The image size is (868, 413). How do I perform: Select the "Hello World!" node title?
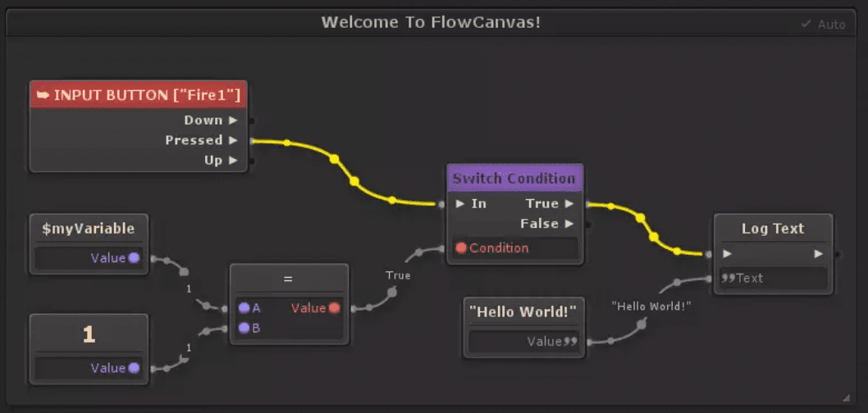(523, 312)
